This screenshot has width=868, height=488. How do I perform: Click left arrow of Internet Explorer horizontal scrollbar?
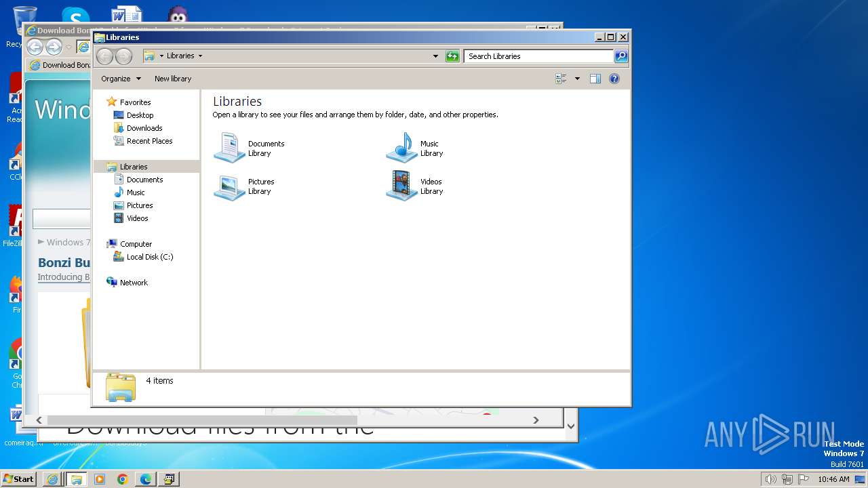coord(39,420)
